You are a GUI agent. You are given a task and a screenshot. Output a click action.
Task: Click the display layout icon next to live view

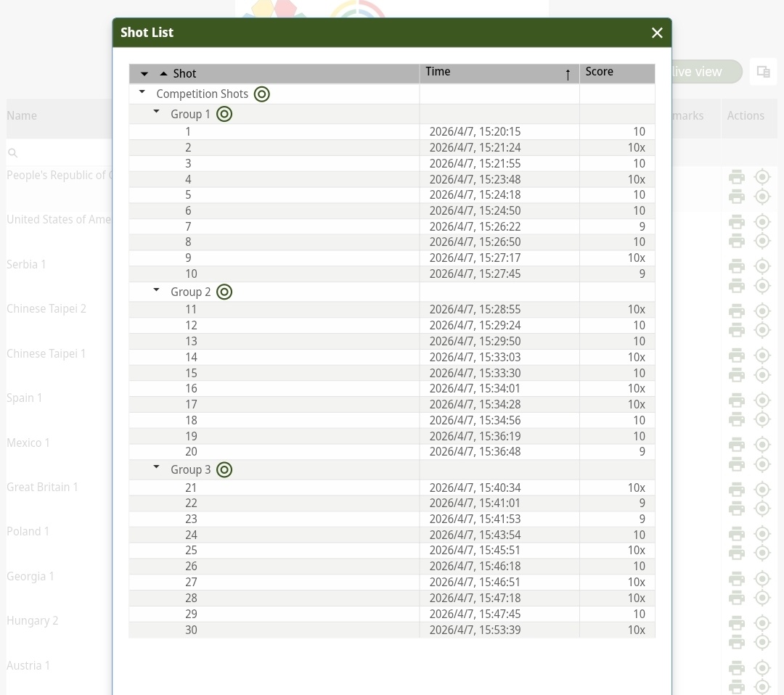click(763, 71)
